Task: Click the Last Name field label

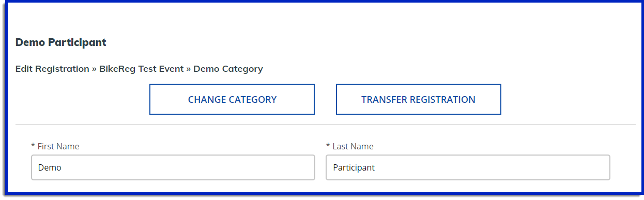Action: 353,146
